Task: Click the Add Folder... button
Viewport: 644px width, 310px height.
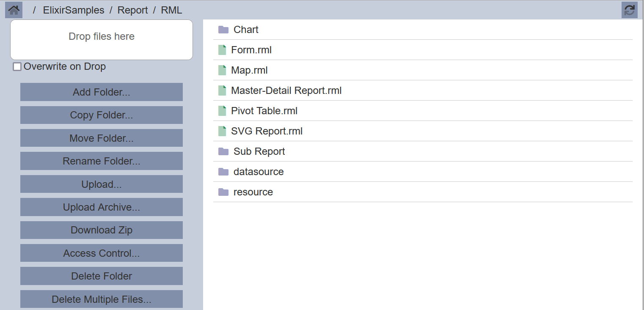Action: tap(102, 92)
